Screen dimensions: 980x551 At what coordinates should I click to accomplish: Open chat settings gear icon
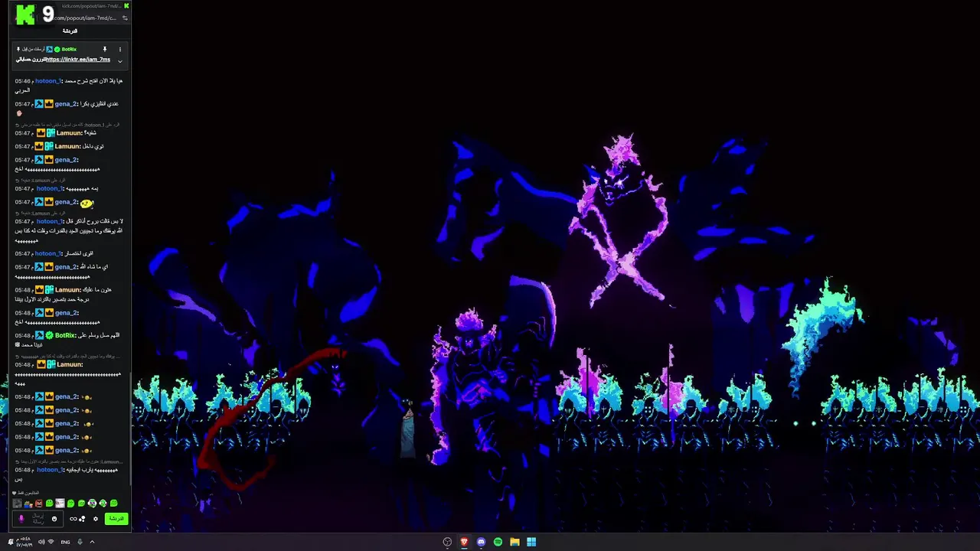[96, 519]
